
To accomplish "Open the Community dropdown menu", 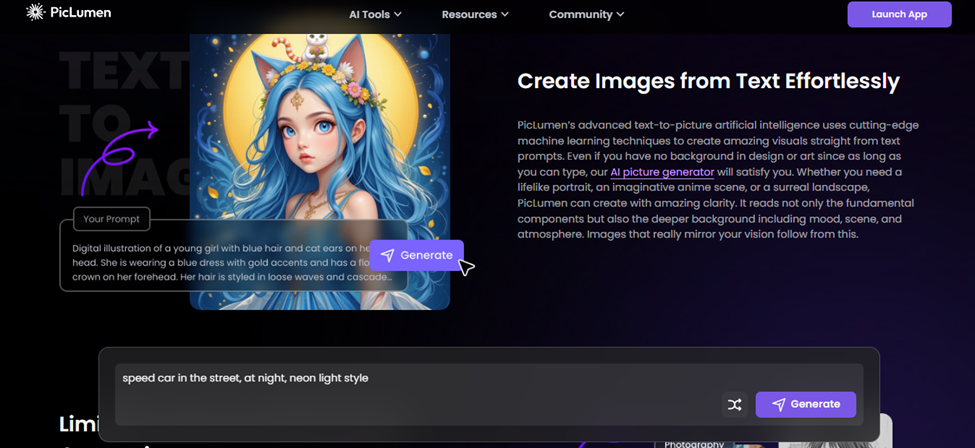I will click(x=586, y=14).
